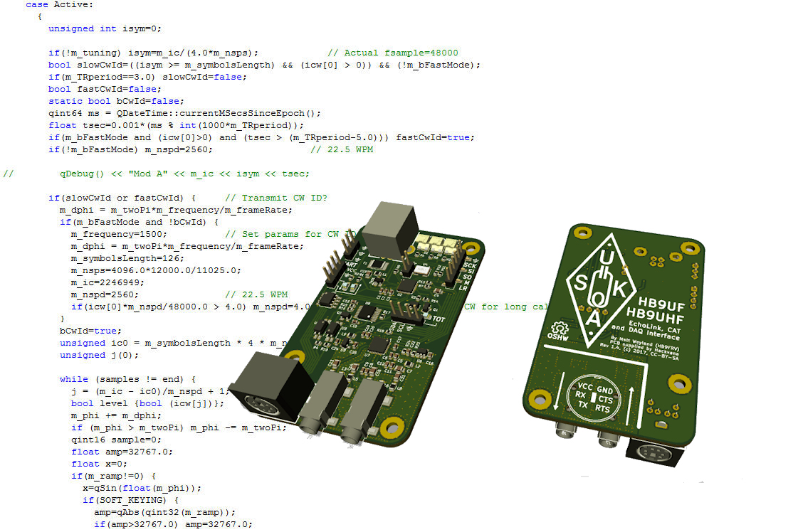Click the 'unsigned int isym=0;' line
This screenshot has width=798, height=532.
105,28
